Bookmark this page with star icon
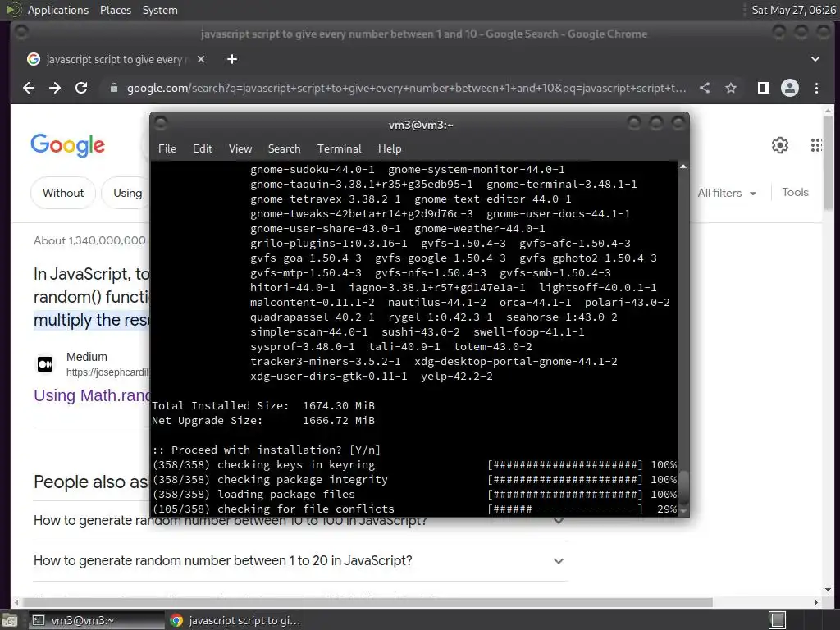The height and width of the screenshot is (630, 840). 731,88
